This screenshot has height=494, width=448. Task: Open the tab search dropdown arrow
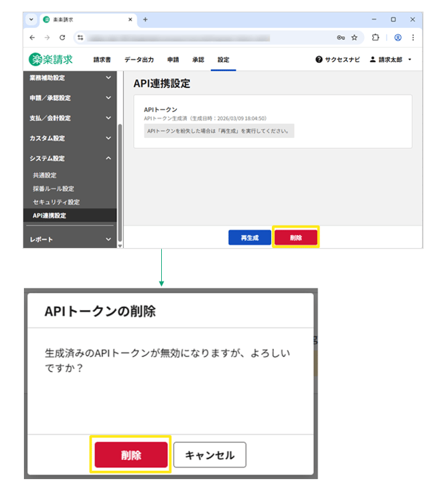pyautogui.click(x=31, y=20)
